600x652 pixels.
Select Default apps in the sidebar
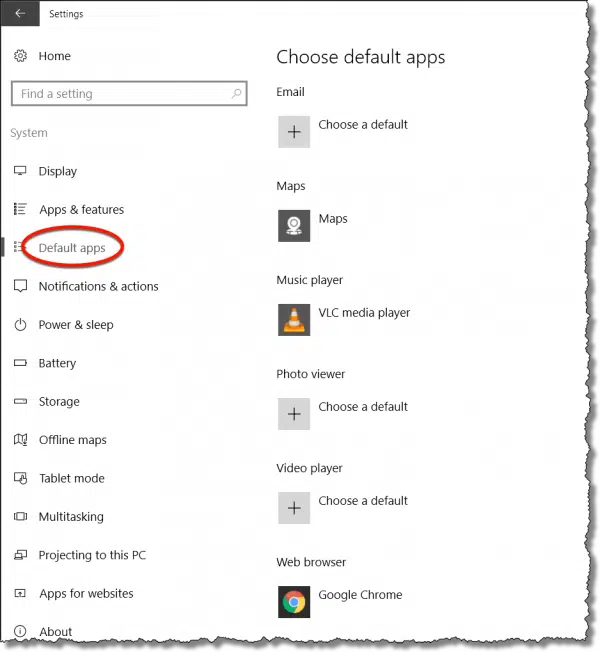point(72,248)
